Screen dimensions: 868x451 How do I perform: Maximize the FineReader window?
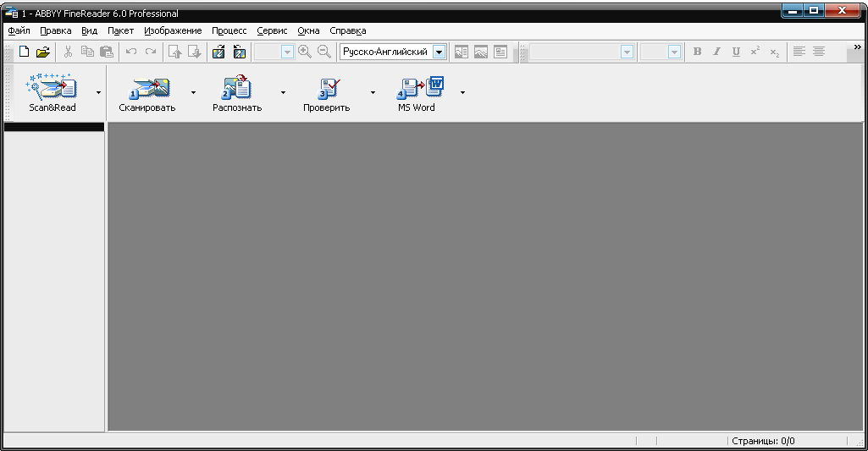(814, 10)
